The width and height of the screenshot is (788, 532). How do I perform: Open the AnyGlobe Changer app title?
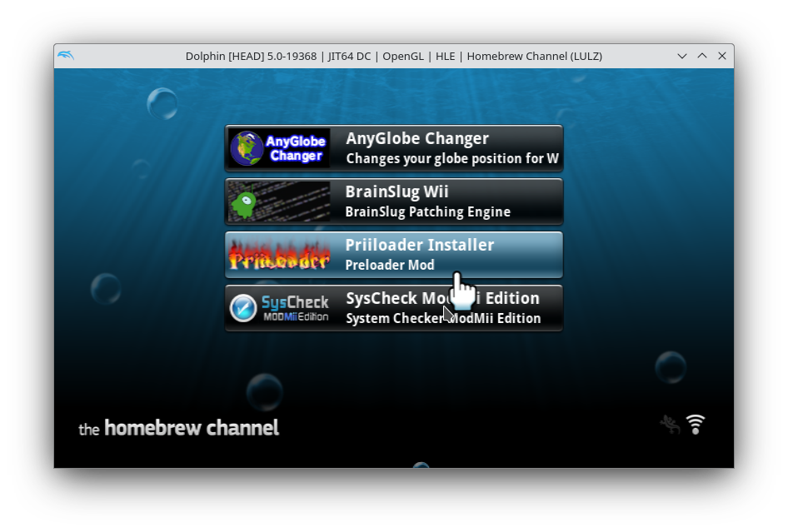click(x=417, y=138)
